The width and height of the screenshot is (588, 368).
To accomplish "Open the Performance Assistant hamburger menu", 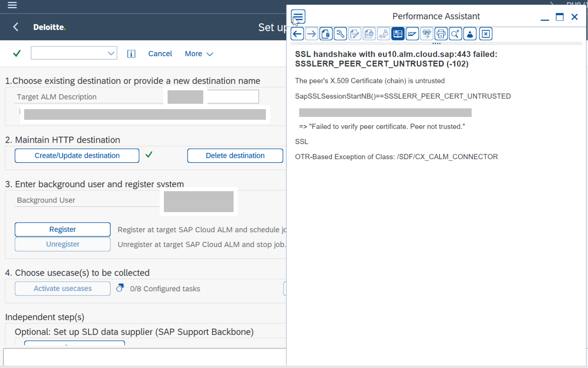I will 298,17.
